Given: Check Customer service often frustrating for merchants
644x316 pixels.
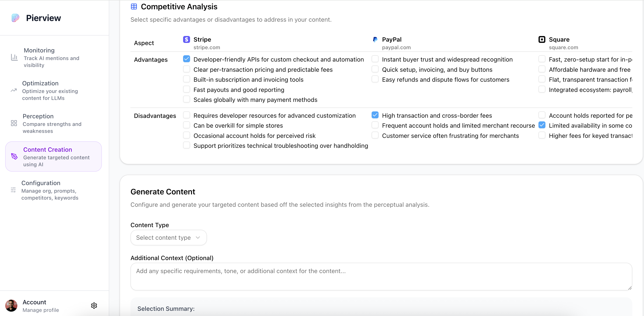Looking at the screenshot, I should tap(375, 135).
